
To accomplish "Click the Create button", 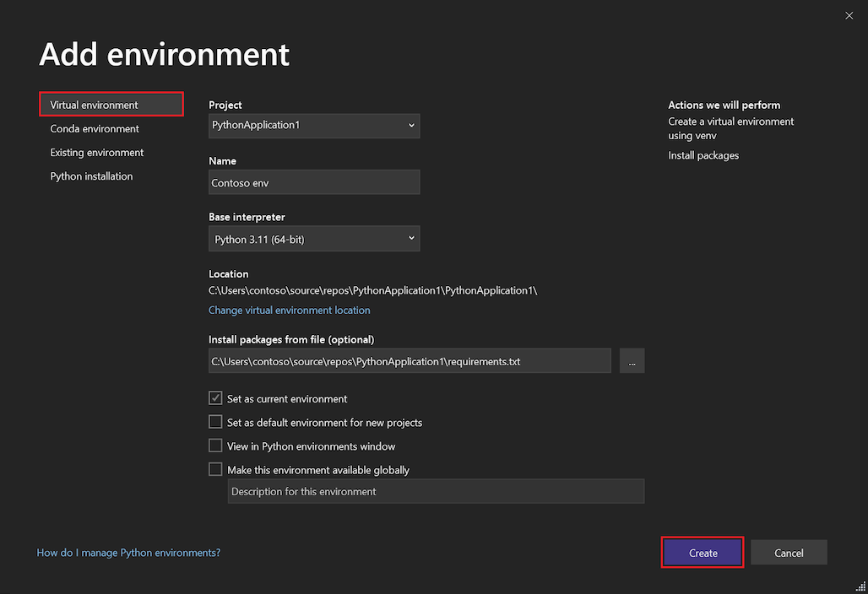I will click(x=702, y=552).
